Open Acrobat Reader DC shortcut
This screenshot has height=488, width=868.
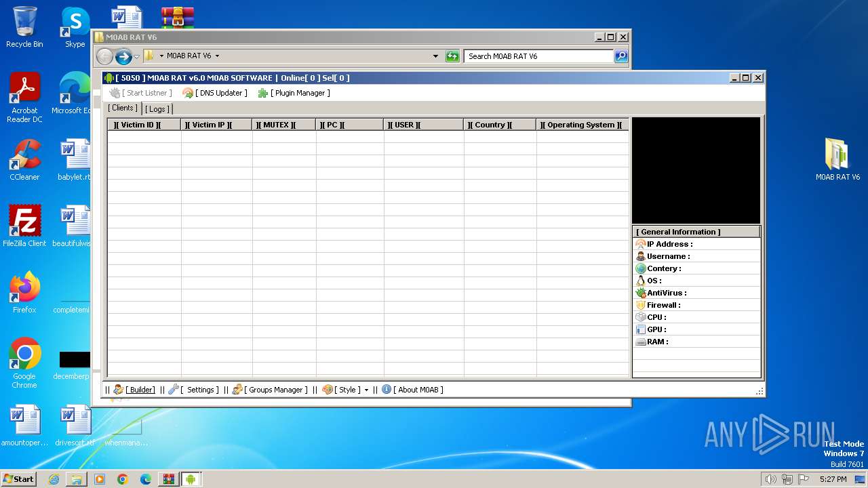24,98
